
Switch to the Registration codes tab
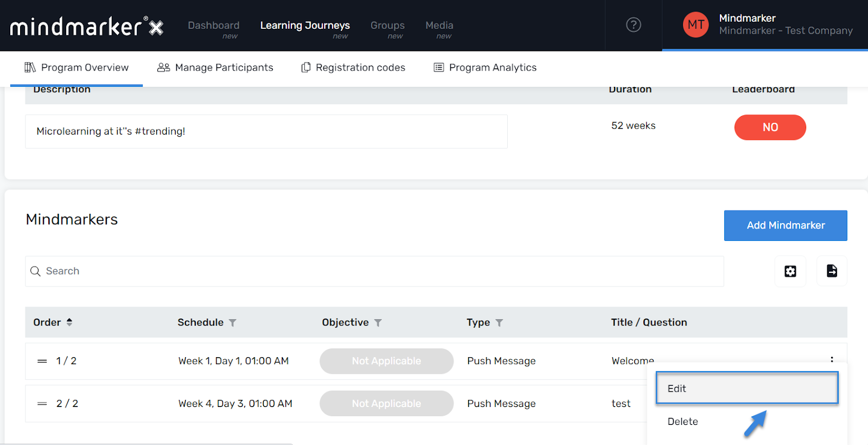coord(353,67)
